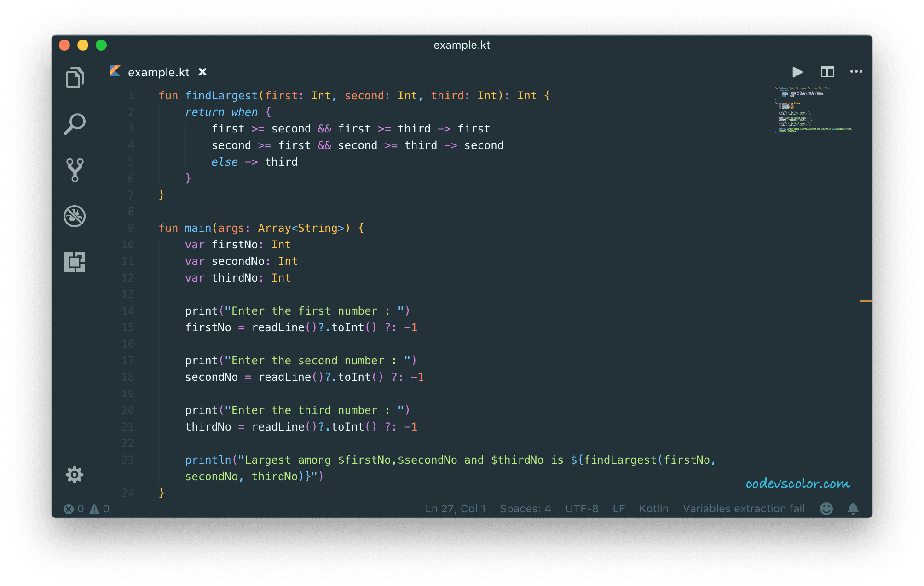Open the Manage settings gear
Screen dimensions: 924x586
75,474
